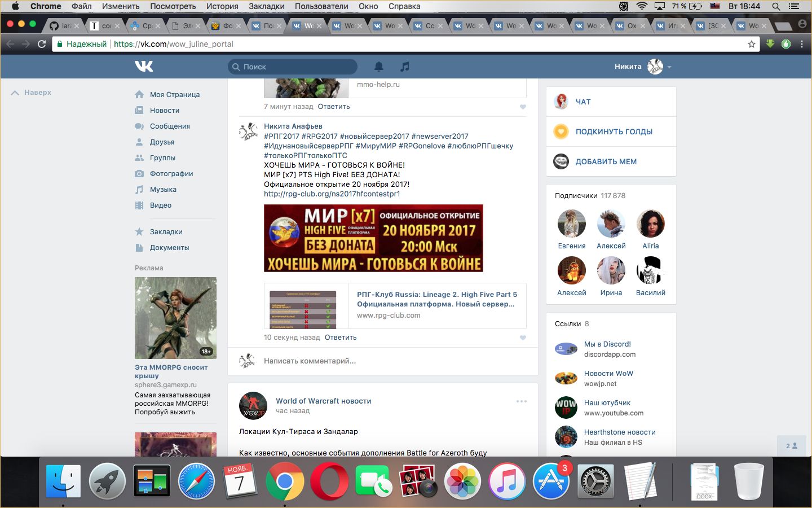The width and height of the screenshot is (812, 508).
Task: Open Никита account dropdown menu
Action: pyautogui.click(x=643, y=67)
